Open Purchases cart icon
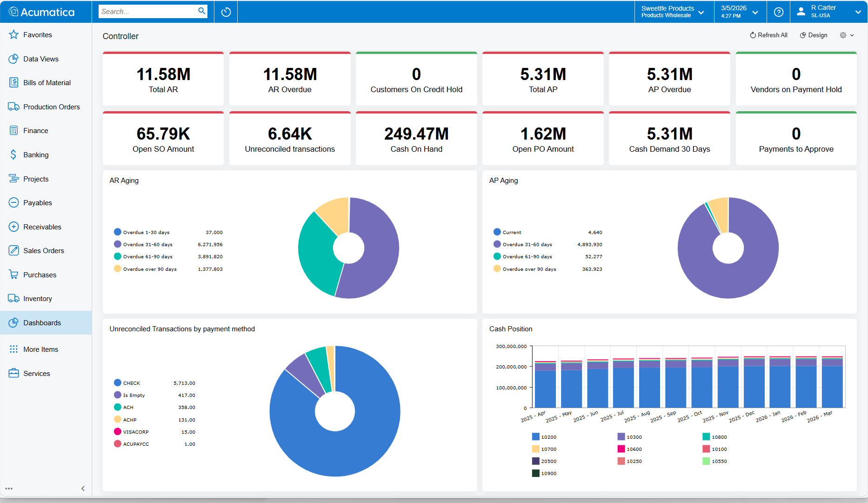 pos(14,275)
